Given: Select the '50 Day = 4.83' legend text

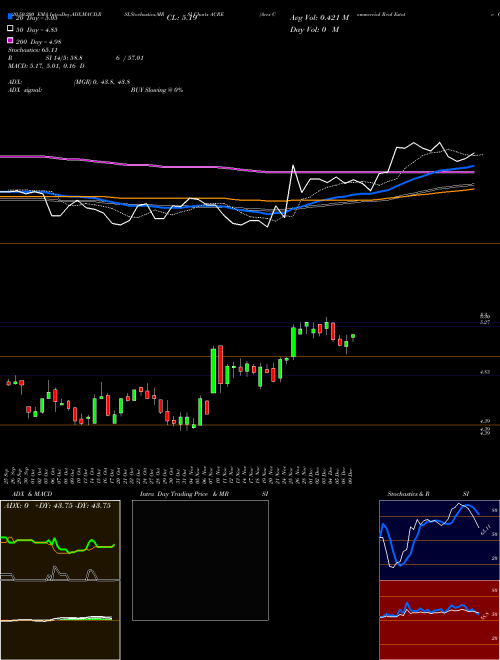Looking at the screenshot, I should pyautogui.click(x=35, y=29).
